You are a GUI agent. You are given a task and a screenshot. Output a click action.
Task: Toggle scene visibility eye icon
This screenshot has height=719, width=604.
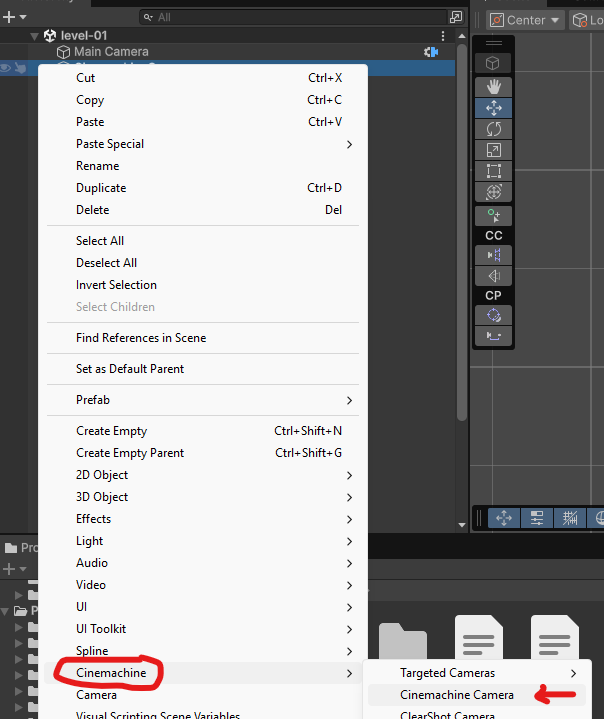coord(6,68)
